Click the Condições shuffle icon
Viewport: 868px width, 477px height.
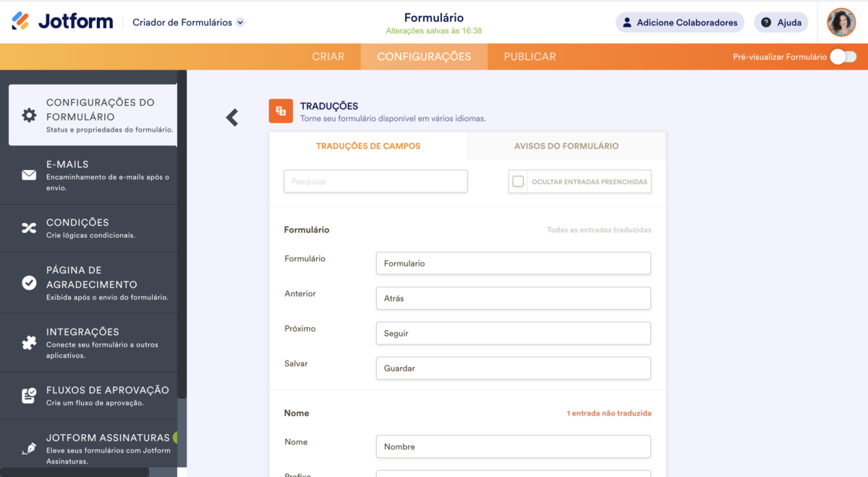click(29, 228)
